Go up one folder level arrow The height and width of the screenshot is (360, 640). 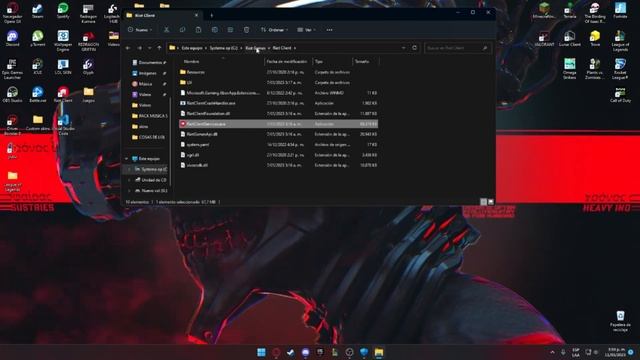(x=159, y=48)
